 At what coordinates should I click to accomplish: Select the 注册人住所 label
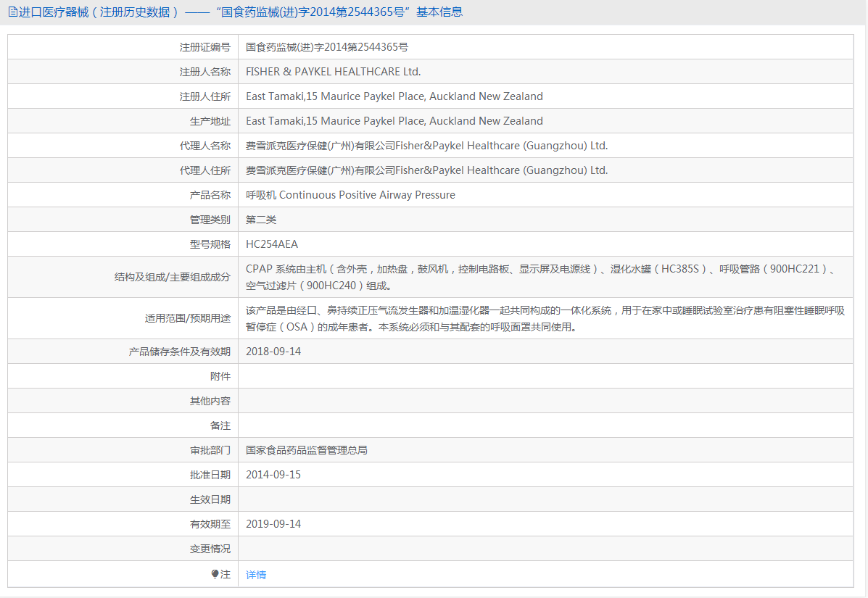pyautogui.click(x=204, y=96)
